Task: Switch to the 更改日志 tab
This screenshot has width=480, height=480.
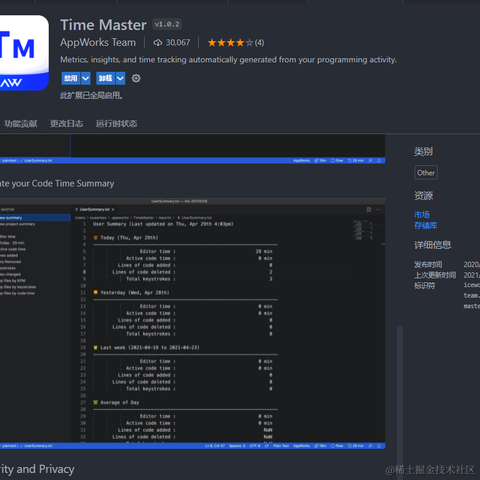Action: pyautogui.click(x=66, y=124)
